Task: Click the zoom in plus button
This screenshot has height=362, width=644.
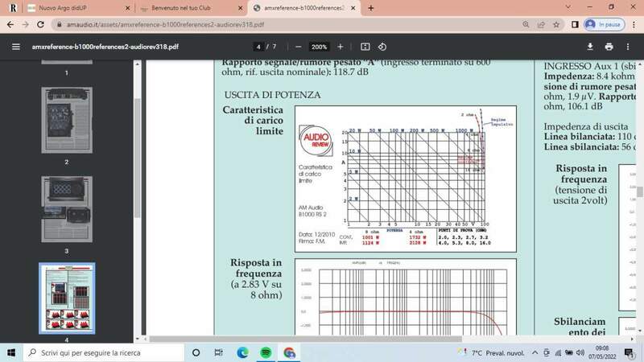Action: click(341, 47)
